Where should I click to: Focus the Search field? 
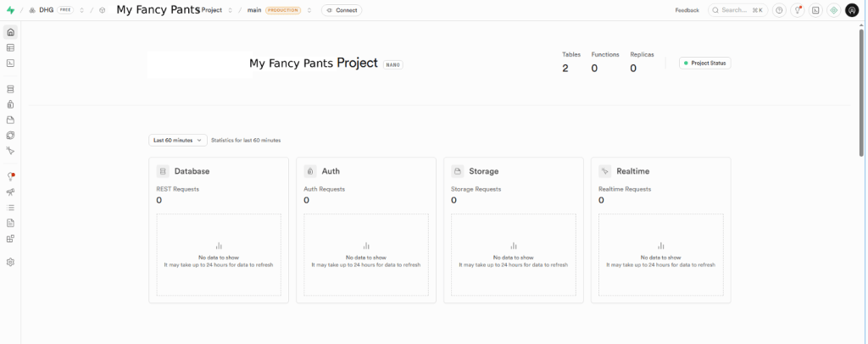(x=738, y=10)
